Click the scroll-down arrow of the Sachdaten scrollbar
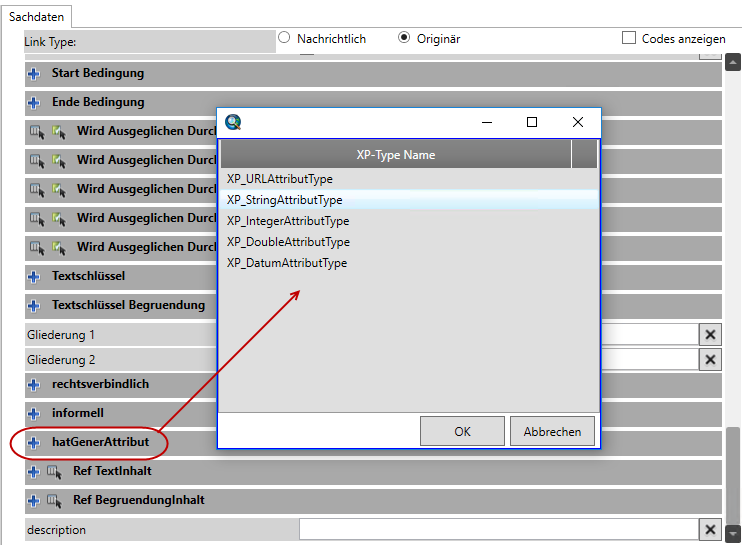This screenshot has height=545, width=742. coord(734,534)
